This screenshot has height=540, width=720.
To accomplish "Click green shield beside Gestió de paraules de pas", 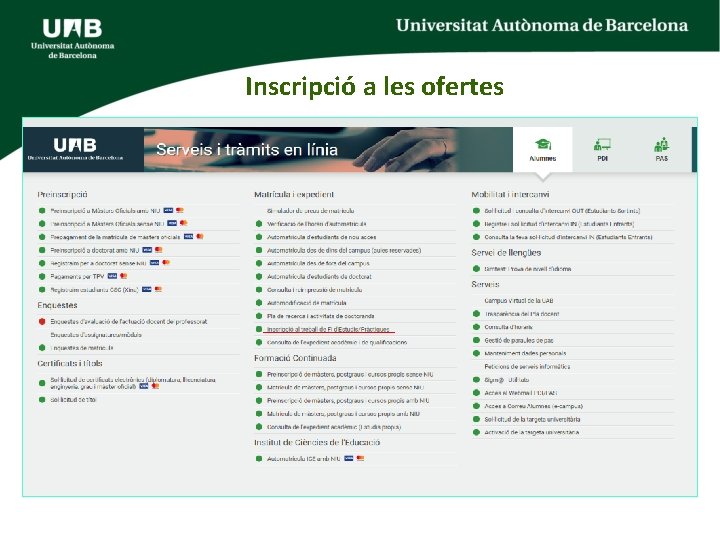I will 476,340.
